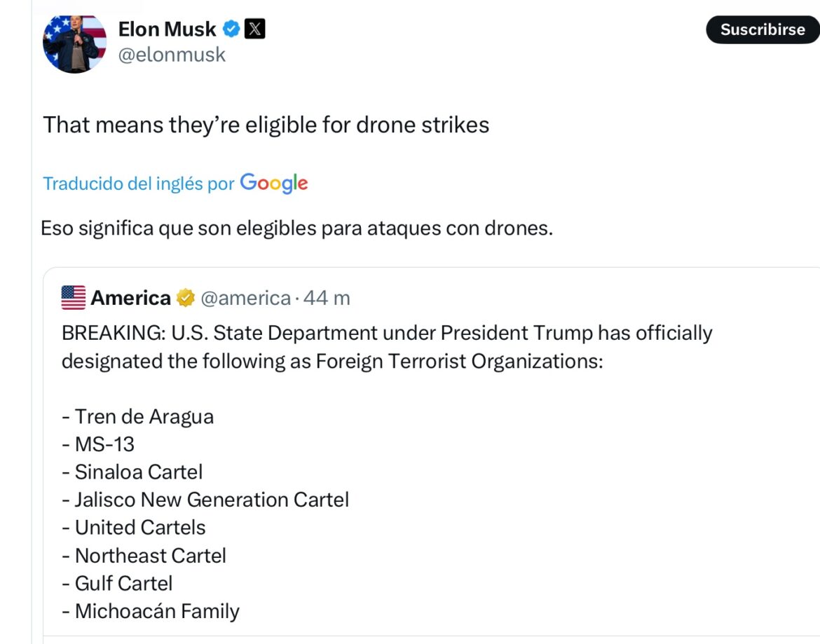The height and width of the screenshot is (644, 820).
Task: Open the '44 m' timestamp of the quoted tweet
Action: tap(327, 297)
